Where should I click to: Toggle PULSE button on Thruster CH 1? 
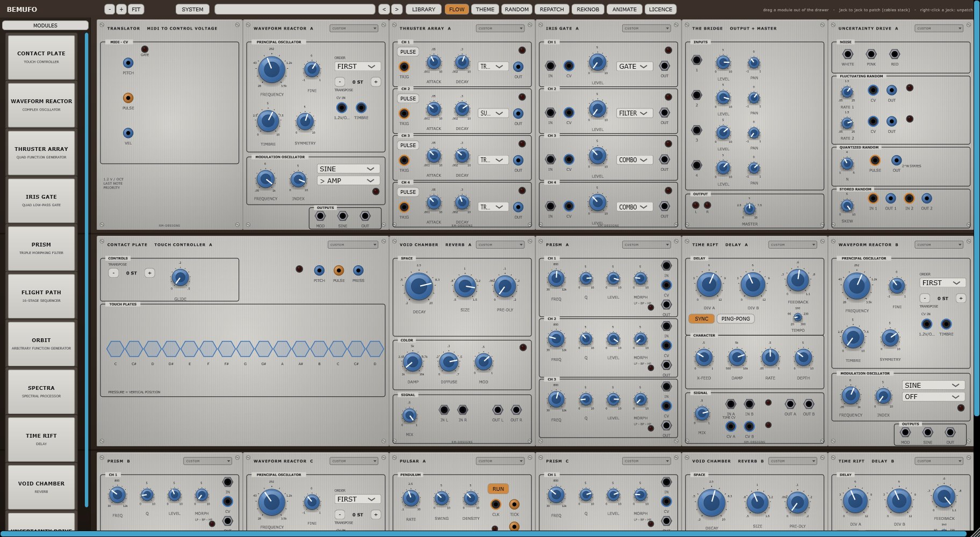(408, 52)
